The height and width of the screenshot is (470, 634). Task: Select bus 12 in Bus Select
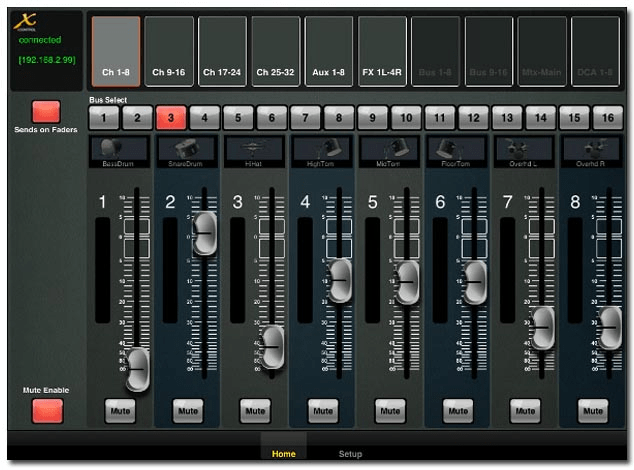(473, 118)
